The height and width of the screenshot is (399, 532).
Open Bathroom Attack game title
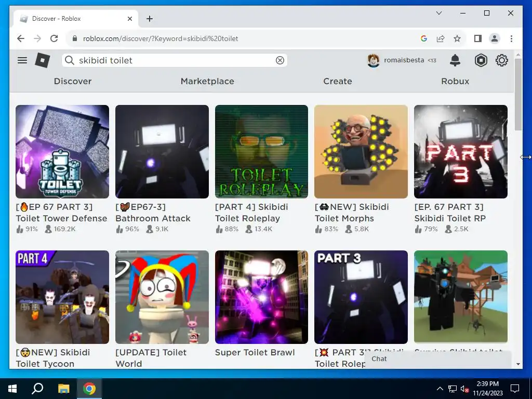[x=153, y=212]
